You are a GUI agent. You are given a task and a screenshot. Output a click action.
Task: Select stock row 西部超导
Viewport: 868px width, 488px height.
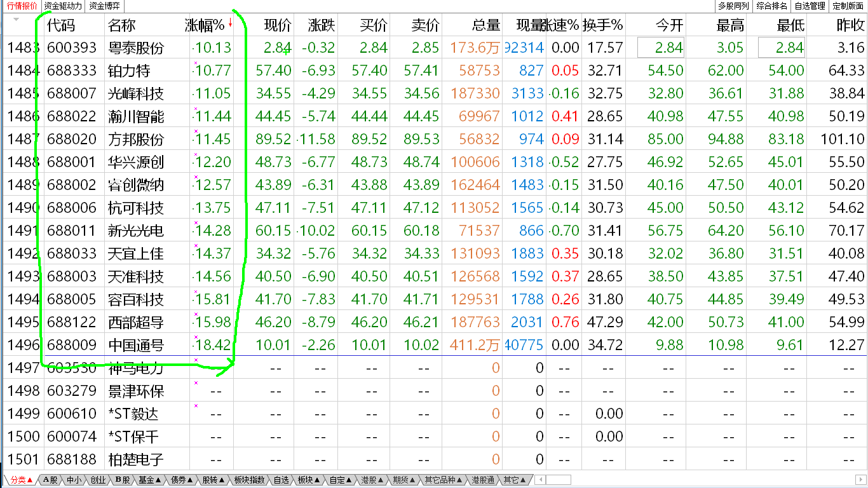point(434,322)
